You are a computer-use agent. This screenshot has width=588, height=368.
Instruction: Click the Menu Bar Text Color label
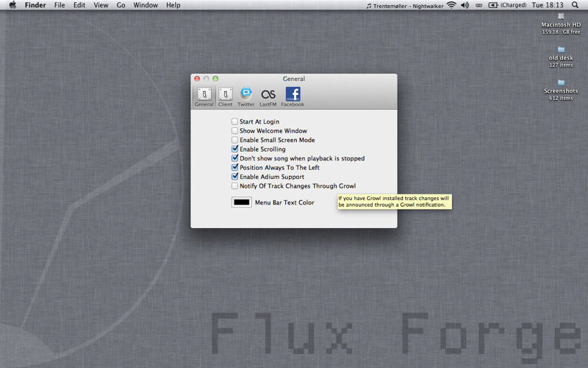[284, 202]
